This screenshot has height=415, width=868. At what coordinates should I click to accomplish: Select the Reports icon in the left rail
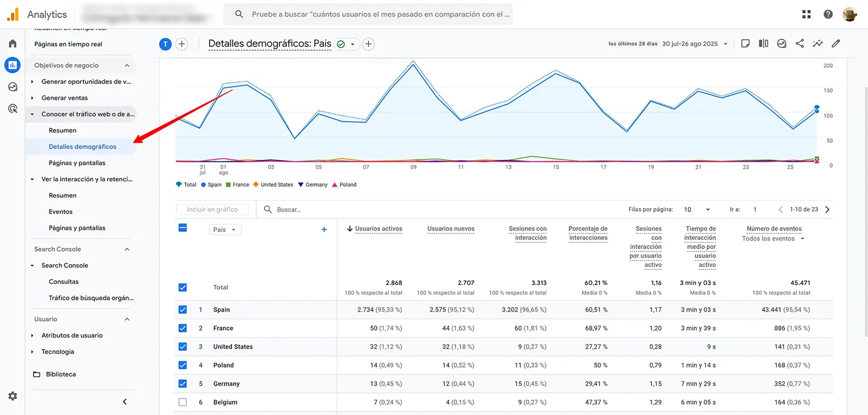[x=12, y=65]
